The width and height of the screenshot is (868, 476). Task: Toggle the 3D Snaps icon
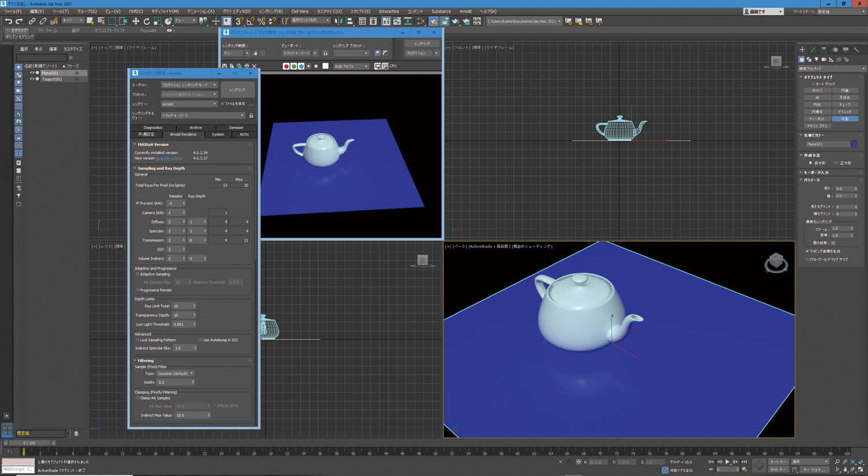pos(239,21)
